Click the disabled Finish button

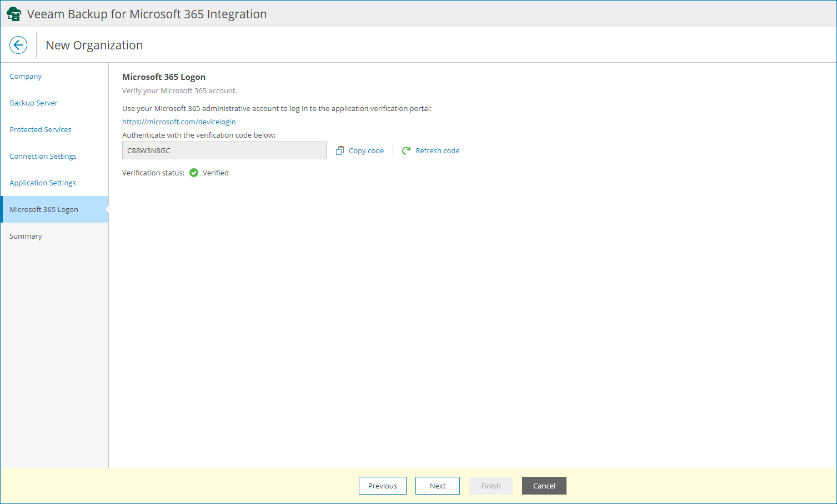[491, 486]
